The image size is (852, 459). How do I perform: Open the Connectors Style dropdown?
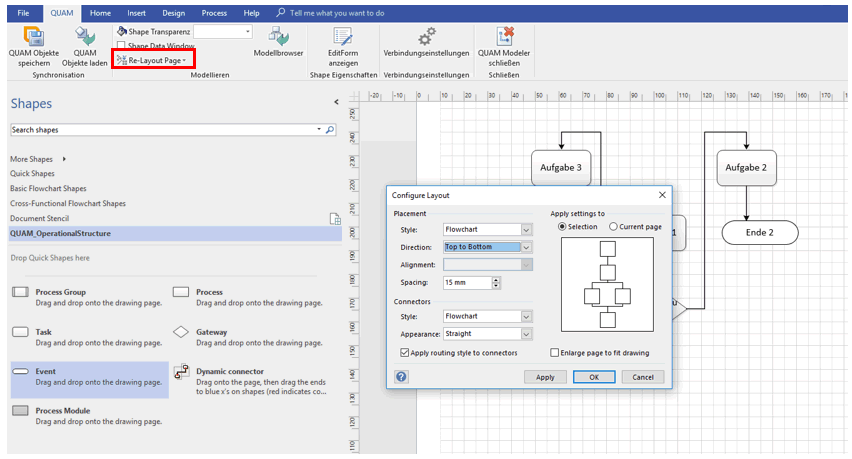526,316
